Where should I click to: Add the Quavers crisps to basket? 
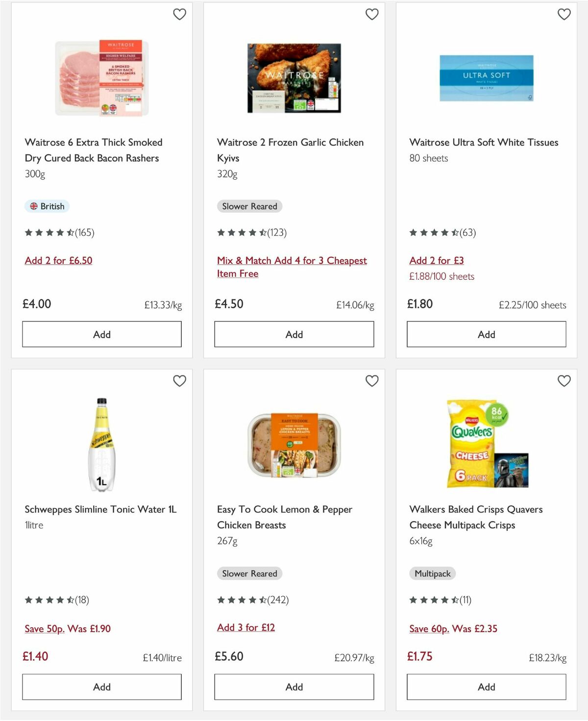[x=486, y=687]
